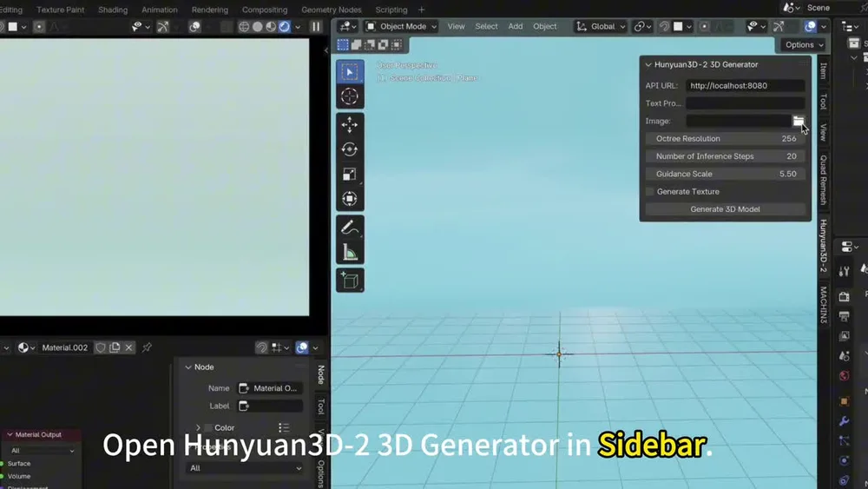The height and width of the screenshot is (489, 868).
Task: Select the Select Box tool
Action: click(349, 72)
